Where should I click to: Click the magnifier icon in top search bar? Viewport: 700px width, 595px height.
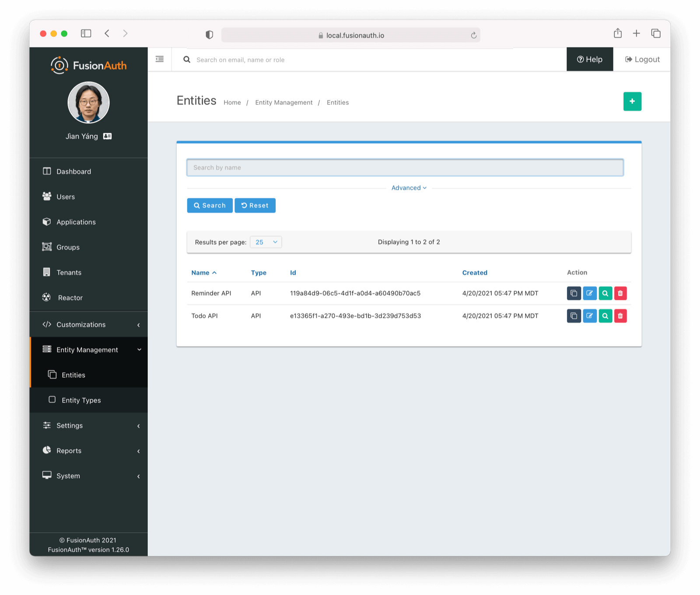187,60
